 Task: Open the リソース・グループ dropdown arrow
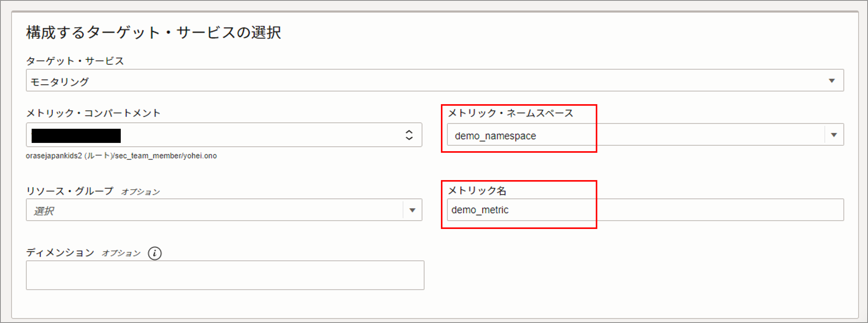412,210
